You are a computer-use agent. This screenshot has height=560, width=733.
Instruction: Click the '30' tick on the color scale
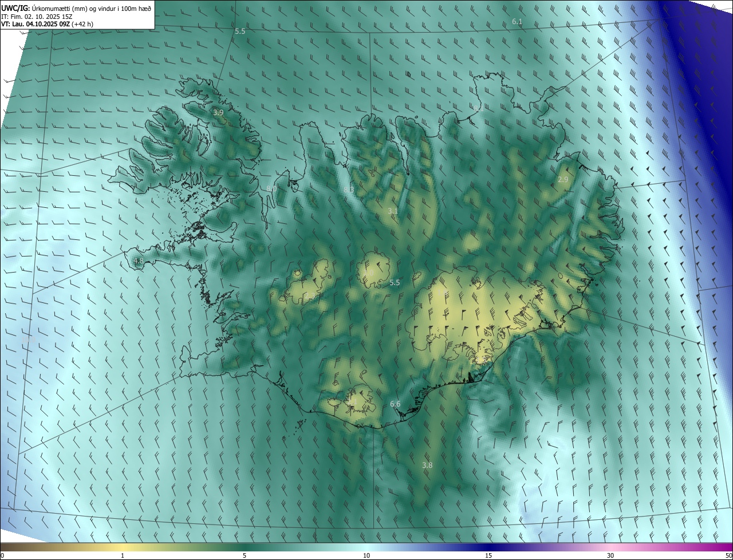[610, 555]
